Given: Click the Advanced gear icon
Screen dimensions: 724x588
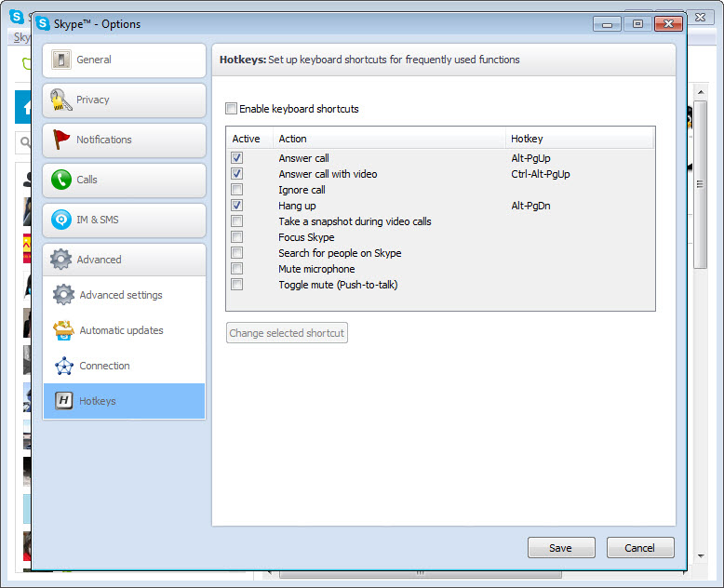Looking at the screenshot, I should click(60, 260).
